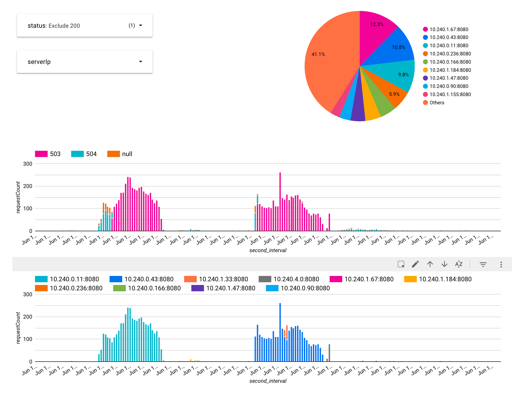Open the AZ sort options icon
This screenshot has height=402, width=532.
(x=459, y=264)
